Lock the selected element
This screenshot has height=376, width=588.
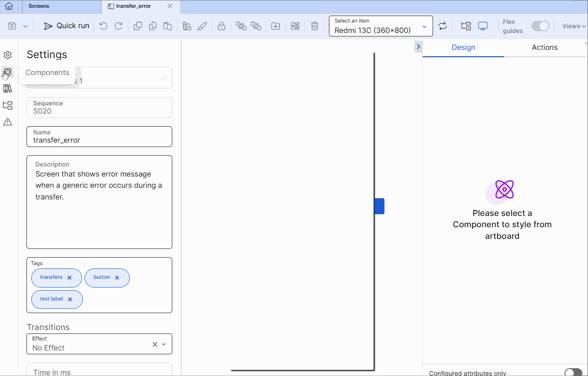pyautogui.click(x=221, y=26)
